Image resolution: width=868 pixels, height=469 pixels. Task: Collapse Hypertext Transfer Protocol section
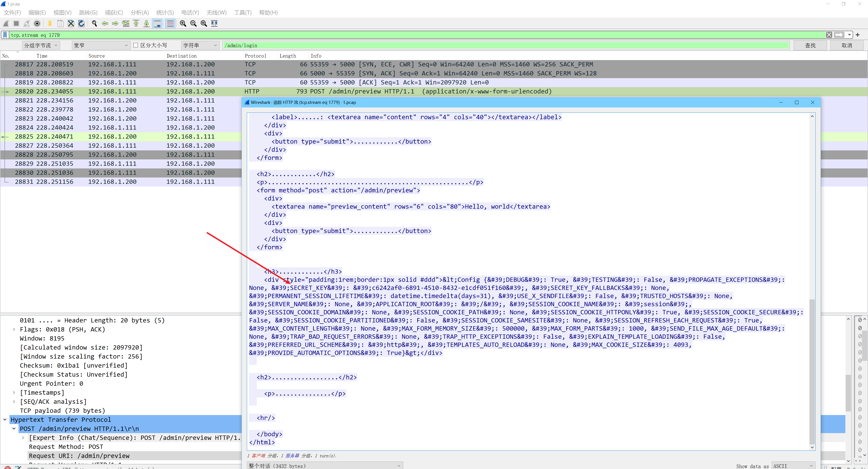click(5, 420)
